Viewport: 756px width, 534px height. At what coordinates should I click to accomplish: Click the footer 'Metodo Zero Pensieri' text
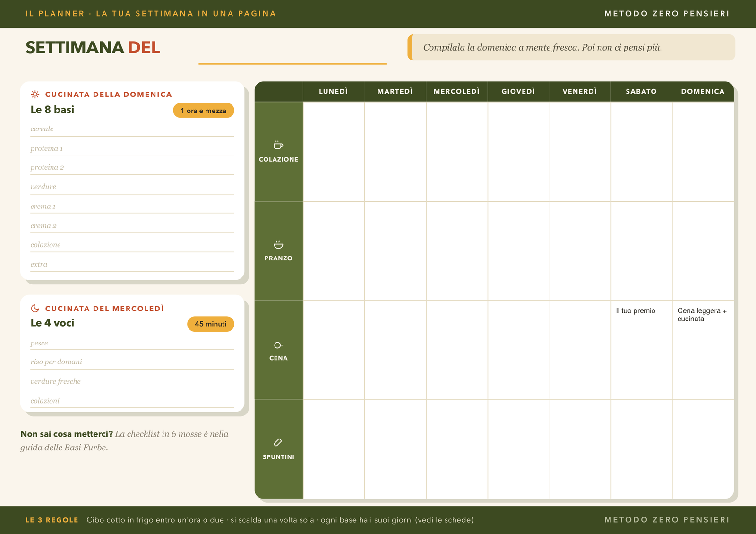[667, 520]
